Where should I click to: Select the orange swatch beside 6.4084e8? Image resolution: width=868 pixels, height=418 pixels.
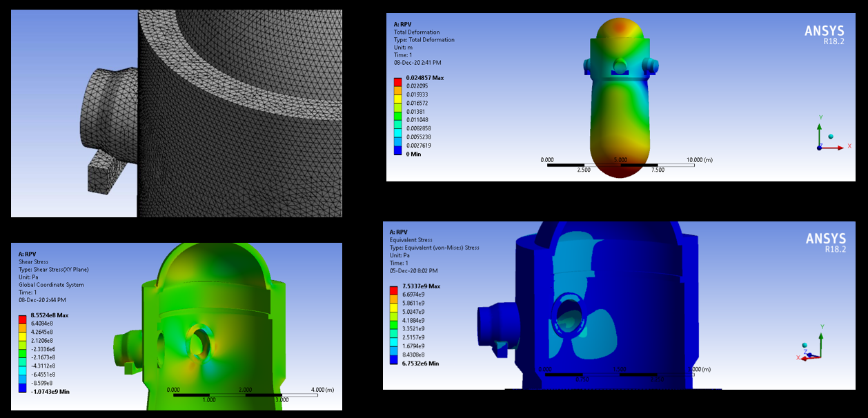click(x=22, y=328)
